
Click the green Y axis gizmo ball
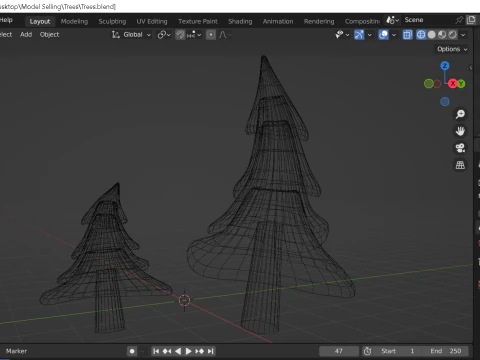click(461, 84)
